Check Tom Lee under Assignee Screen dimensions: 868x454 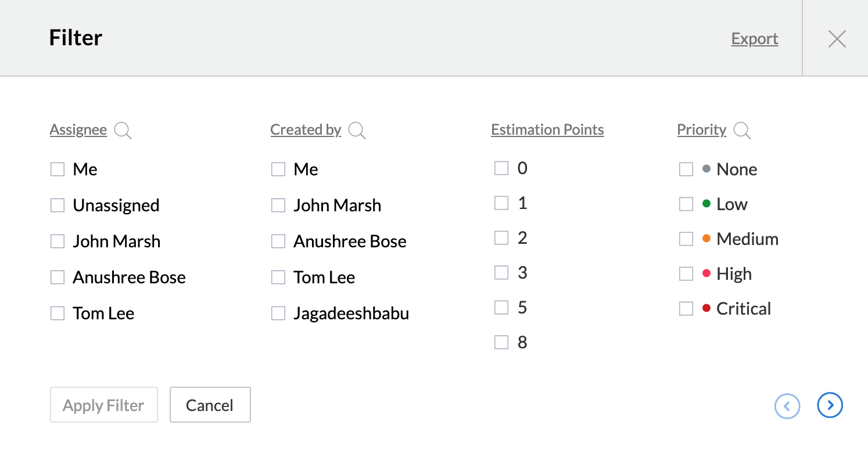coord(57,314)
